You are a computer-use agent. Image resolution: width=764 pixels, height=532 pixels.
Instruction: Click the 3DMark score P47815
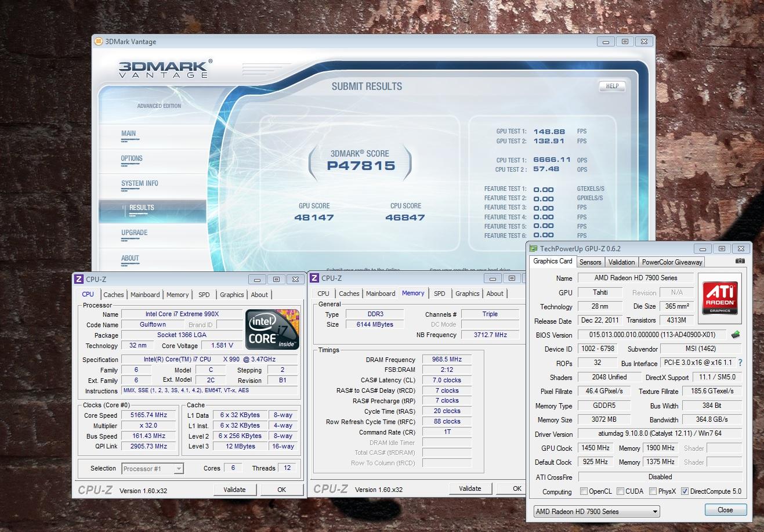pyautogui.click(x=361, y=167)
